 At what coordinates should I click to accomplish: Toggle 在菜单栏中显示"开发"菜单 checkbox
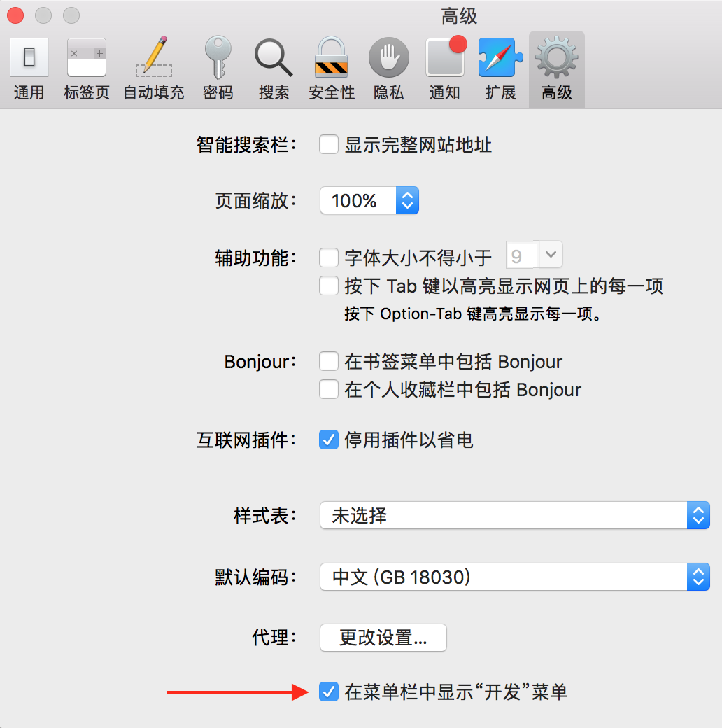pos(329,692)
